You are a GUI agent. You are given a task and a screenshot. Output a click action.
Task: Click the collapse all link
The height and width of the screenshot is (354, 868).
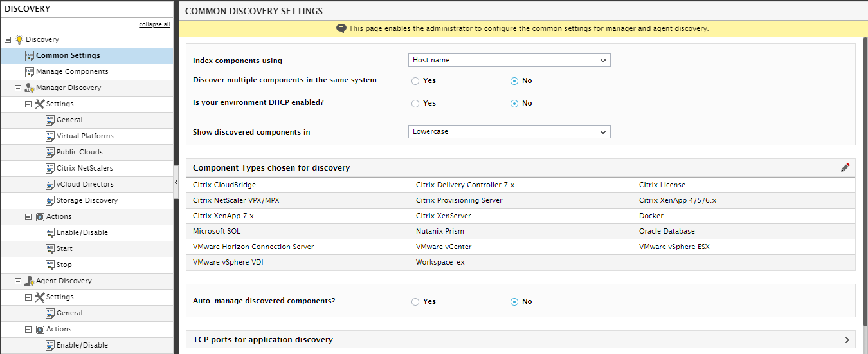154,24
